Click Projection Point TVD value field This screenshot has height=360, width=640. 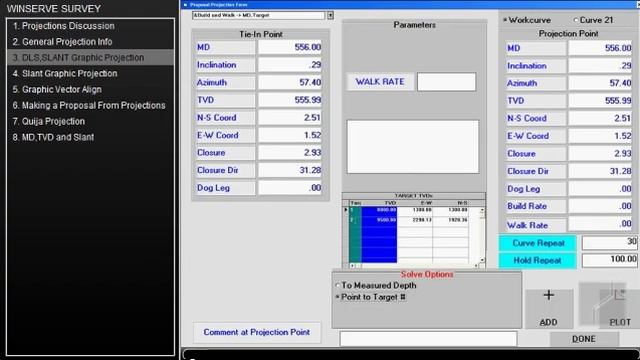click(600, 101)
